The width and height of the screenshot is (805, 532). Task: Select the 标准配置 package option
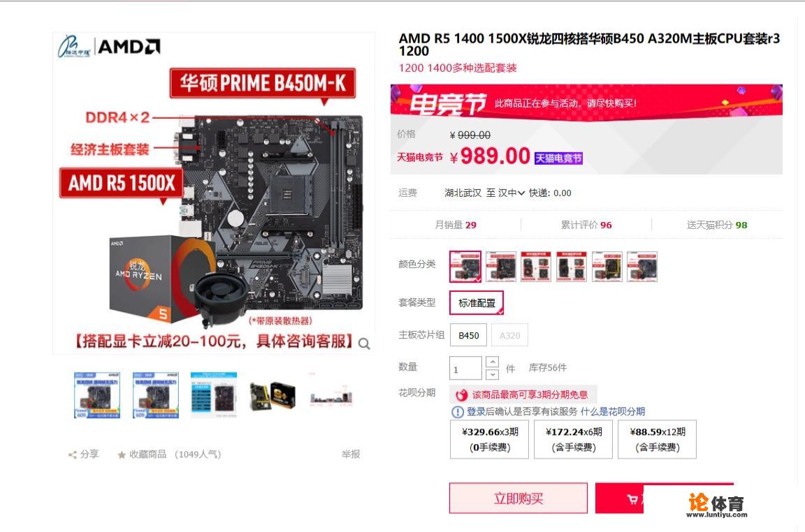[477, 303]
